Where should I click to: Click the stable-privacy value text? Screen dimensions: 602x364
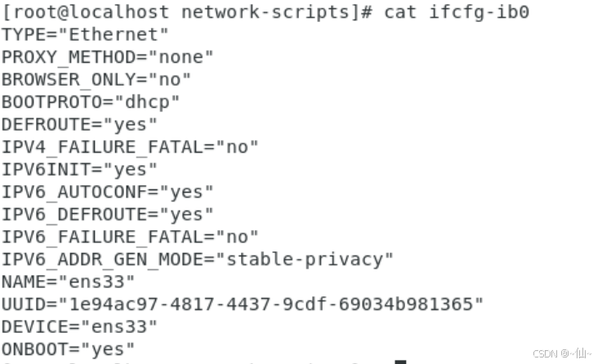305,260
